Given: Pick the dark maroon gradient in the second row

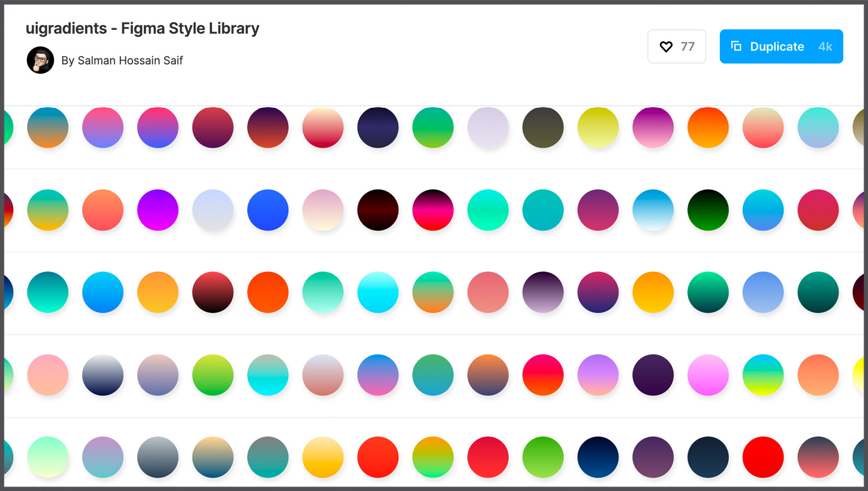Looking at the screenshot, I should pyautogui.click(x=378, y=210).
